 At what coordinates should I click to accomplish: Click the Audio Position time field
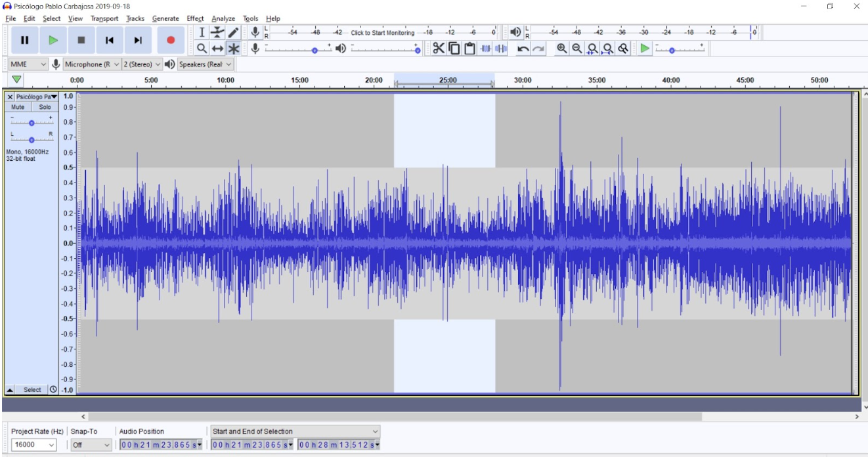(x=161, y=445)
